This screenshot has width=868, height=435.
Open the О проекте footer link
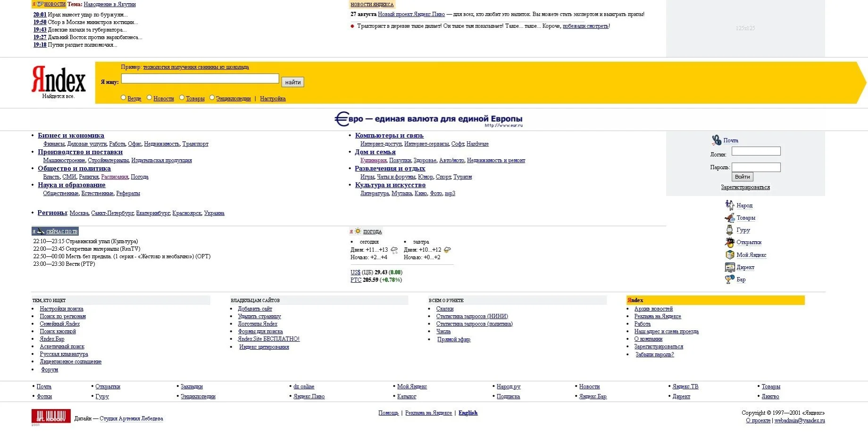click(x=758, y=420)
